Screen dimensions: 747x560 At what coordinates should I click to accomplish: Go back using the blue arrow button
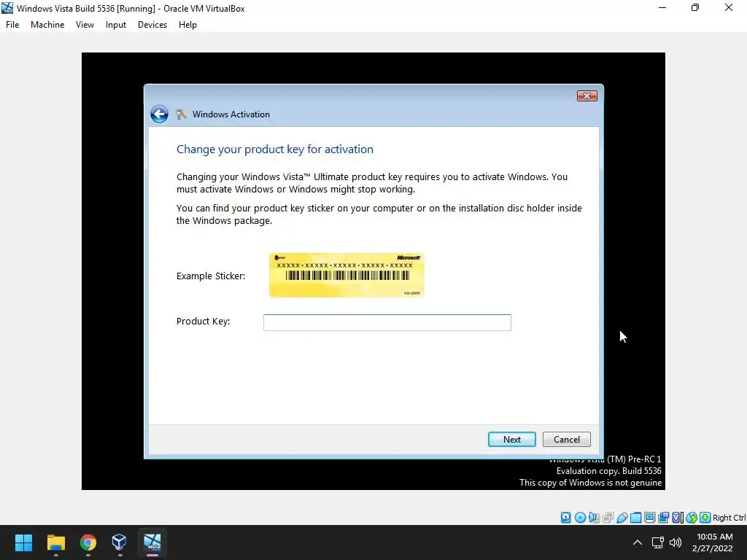(x=159, y=114)
